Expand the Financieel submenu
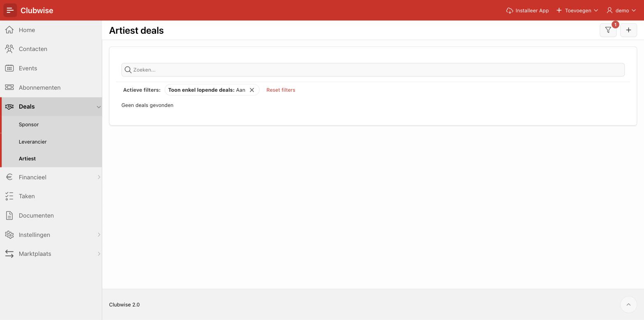Viewport: 644px width, 320px height. (99, 177)
